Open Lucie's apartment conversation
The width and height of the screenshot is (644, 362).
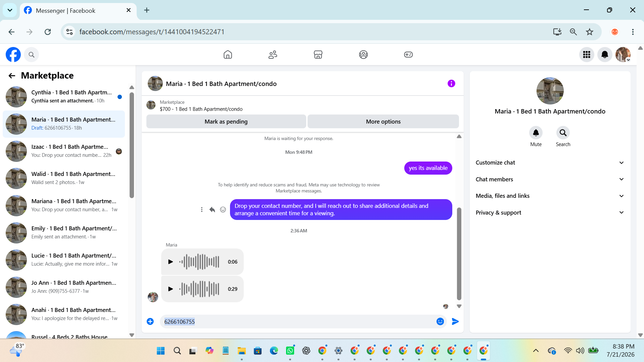point(64,260)
